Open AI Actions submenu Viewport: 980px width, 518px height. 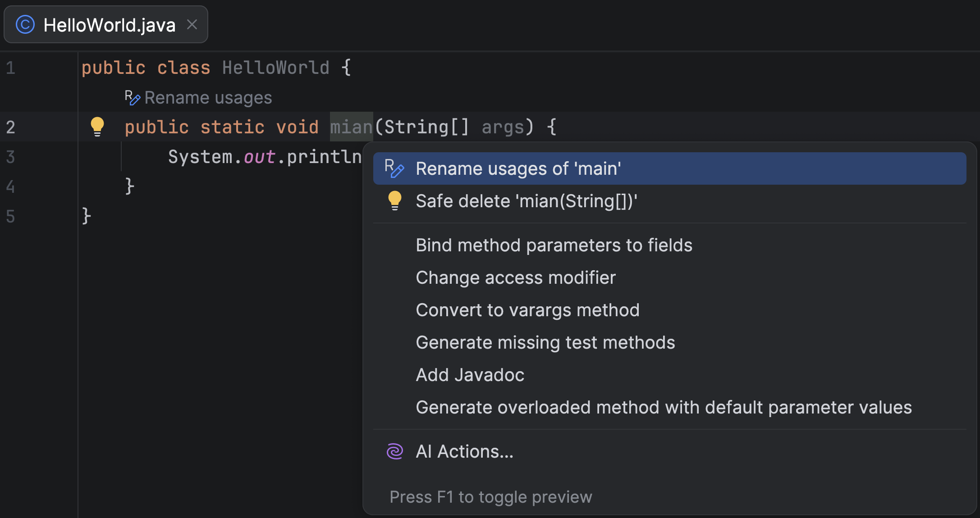click(x=464, y=451)
